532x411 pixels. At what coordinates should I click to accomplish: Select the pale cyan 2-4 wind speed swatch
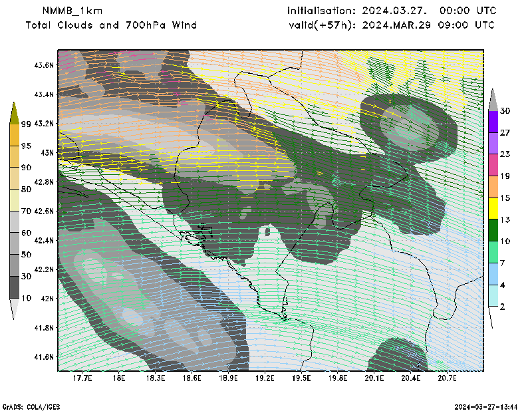tap(493, 295)
